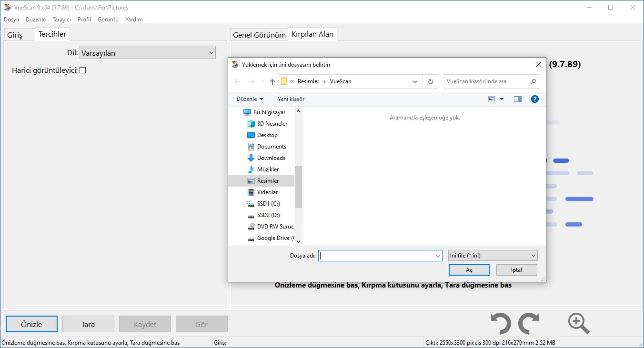Click VueScan in the address breadcrumb
This screenshot has height=348, width=644.
(341, 81)
